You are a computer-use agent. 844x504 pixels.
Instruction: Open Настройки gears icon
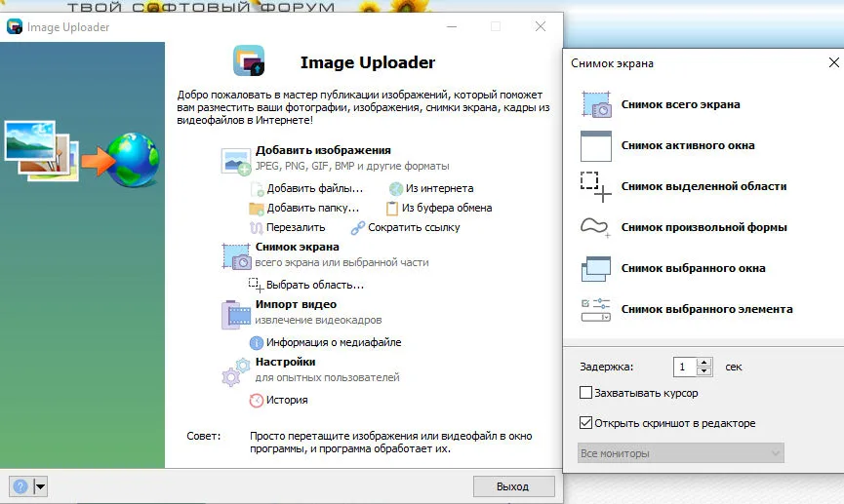[x=236, y=372]
